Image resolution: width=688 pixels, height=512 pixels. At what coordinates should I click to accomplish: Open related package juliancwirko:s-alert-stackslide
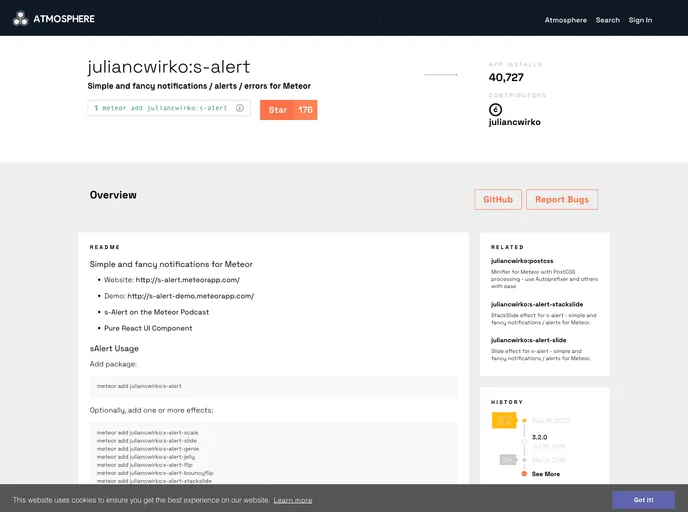[x=537, y=304]
